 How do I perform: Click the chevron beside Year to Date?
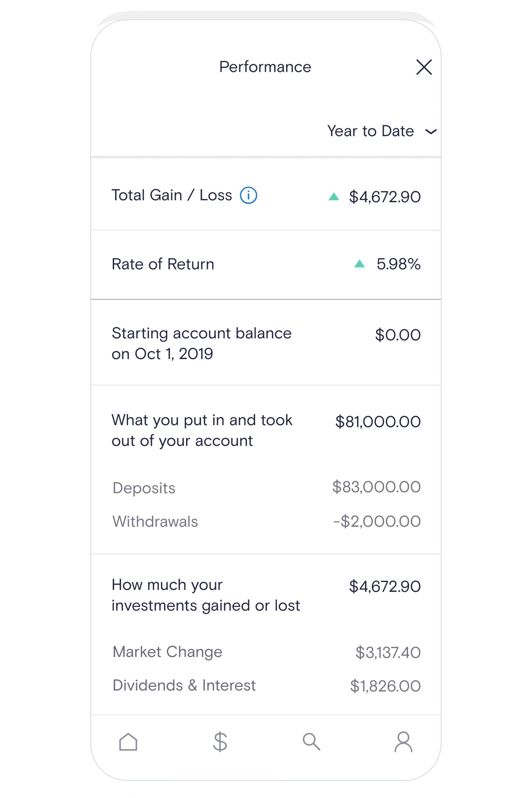(x=431, y=132)
